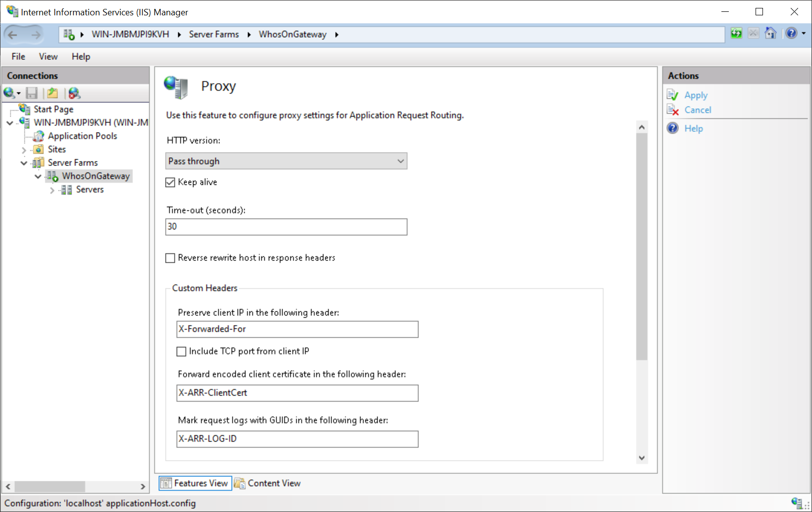
Task: Click the X-ARR-ClientCert header field
Action: coord(297,393)
